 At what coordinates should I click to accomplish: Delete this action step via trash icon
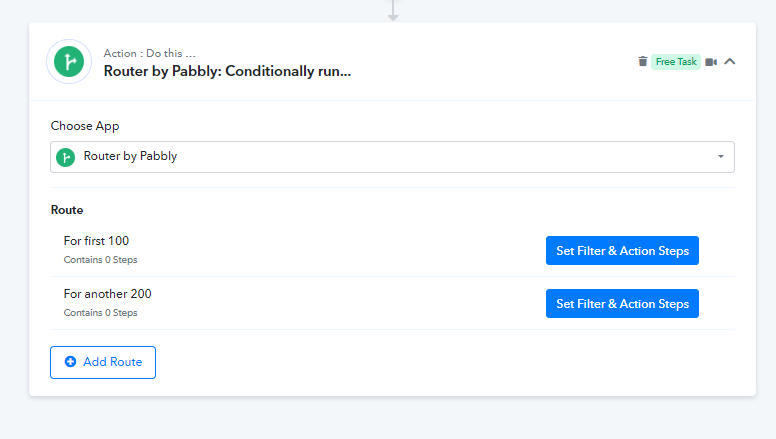click(x=642, y=61)
